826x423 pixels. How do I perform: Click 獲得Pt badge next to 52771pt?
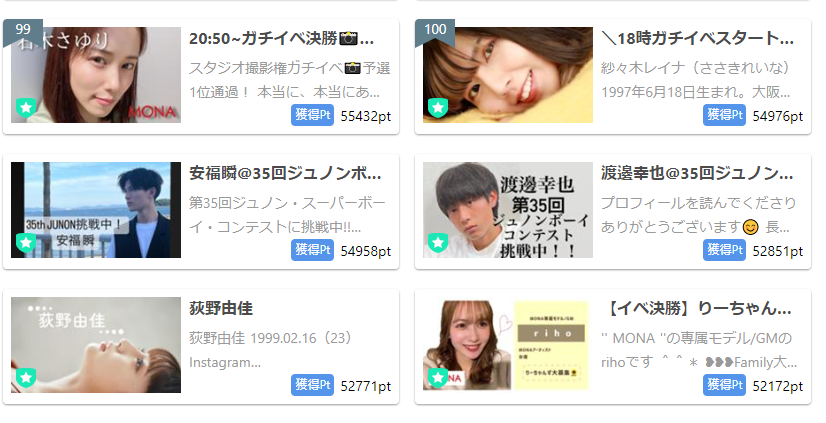[x=312, y=385]
